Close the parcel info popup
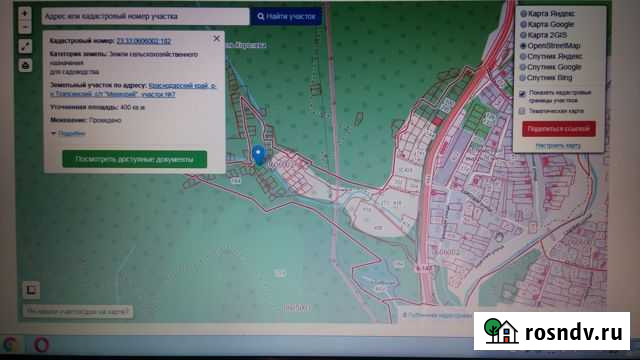640x360 pixels. click(216, 38)
